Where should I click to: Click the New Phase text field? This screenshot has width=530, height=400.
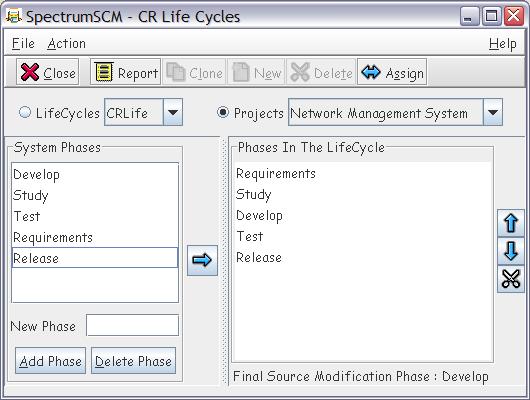coord(132,325)
